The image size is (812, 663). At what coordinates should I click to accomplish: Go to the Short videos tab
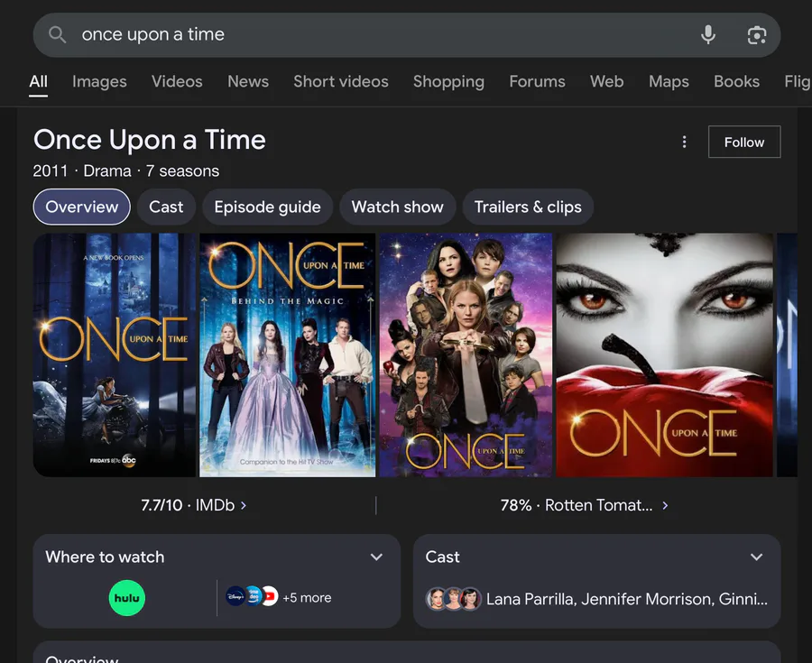tap(341, 81)
